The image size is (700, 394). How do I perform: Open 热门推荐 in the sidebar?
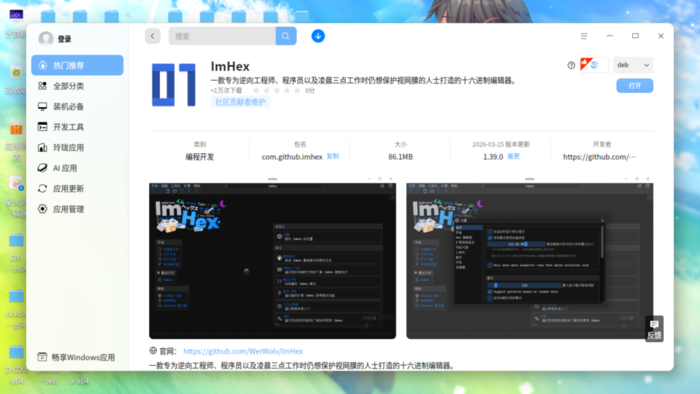77,65
